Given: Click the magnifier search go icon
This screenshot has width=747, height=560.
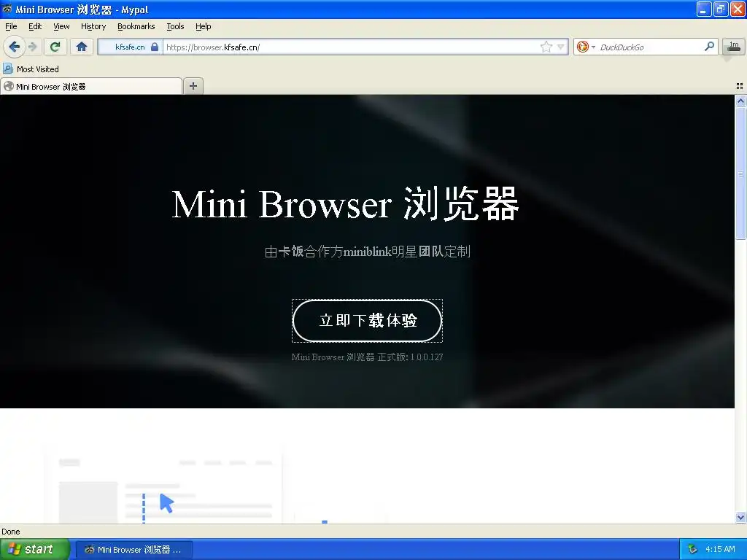Looking at the screenshot, I should pos(709,46).
